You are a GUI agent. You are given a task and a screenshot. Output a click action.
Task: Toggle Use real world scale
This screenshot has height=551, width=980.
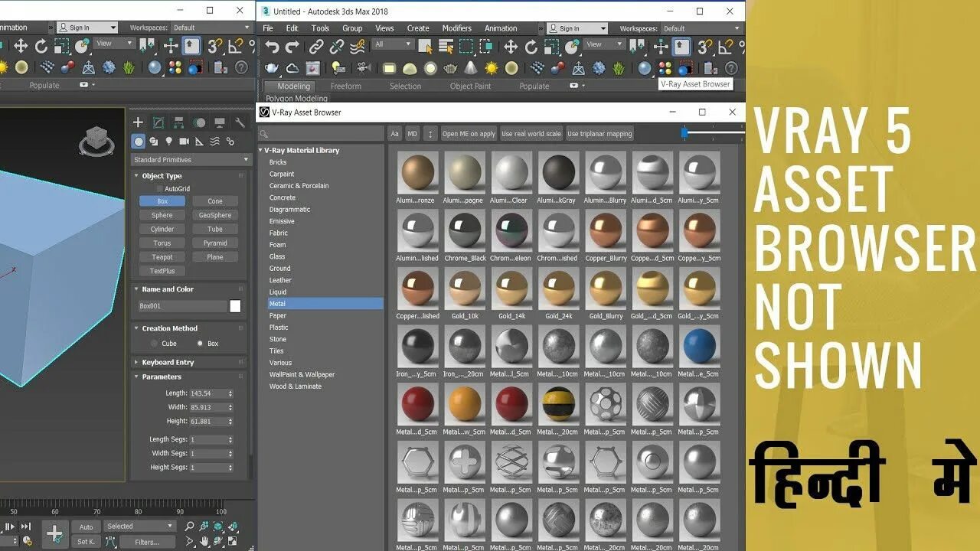coord(531,134)
